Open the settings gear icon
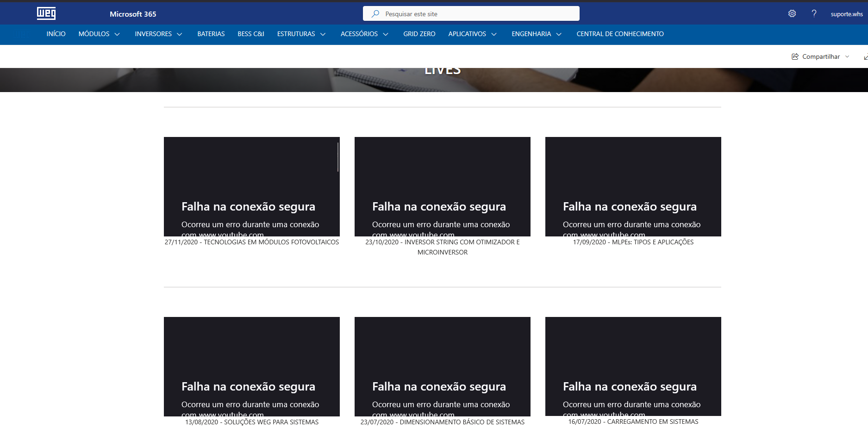The width and height of the screenshot is (868, 428). [792, 14]
